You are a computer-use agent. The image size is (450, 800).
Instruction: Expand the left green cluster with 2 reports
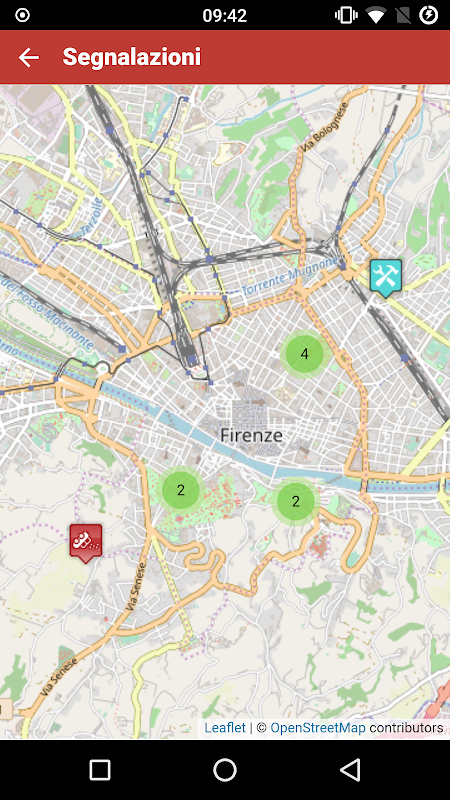click(181, 490)
